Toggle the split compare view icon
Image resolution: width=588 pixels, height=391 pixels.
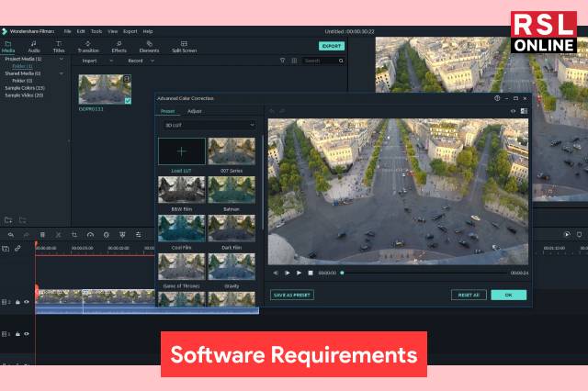(x=524, y=111)
